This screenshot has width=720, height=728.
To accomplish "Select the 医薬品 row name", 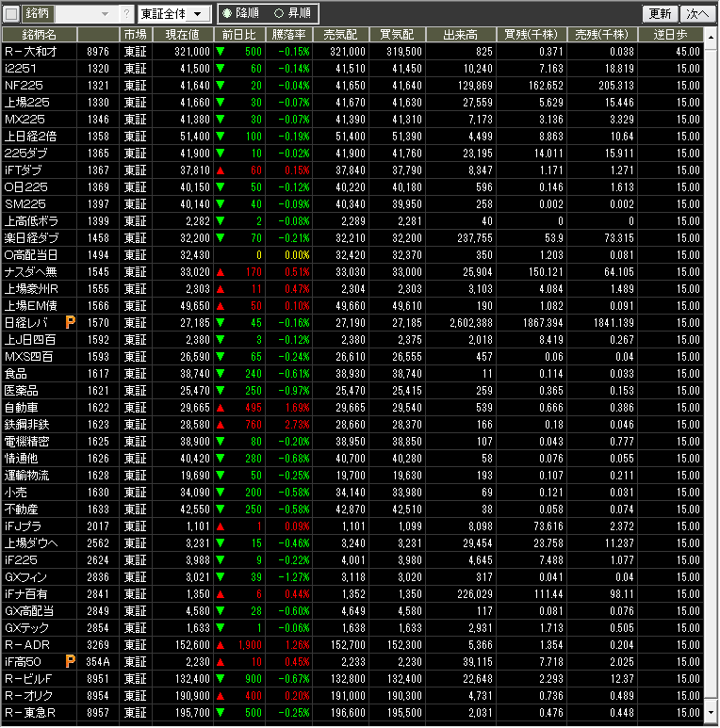I will click(22, 390).
